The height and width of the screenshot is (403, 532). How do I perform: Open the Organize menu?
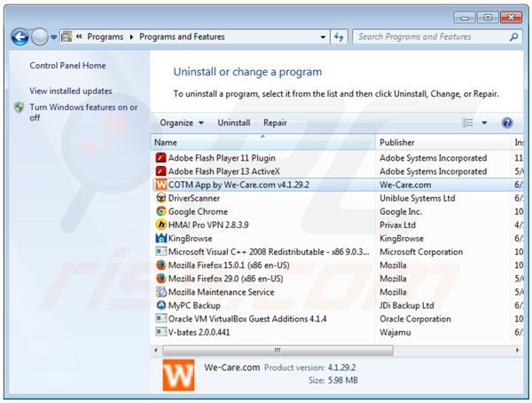pos(182,122)
